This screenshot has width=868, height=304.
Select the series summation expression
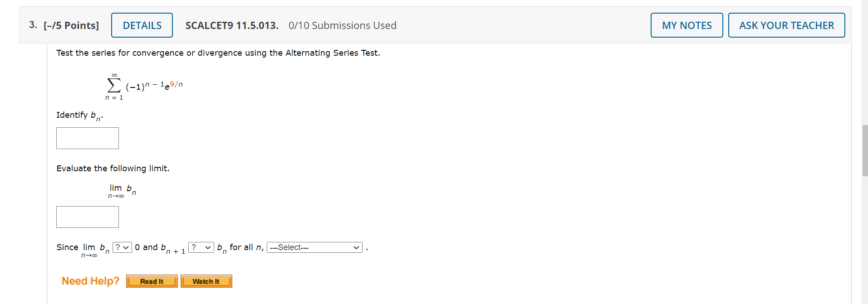145,85
